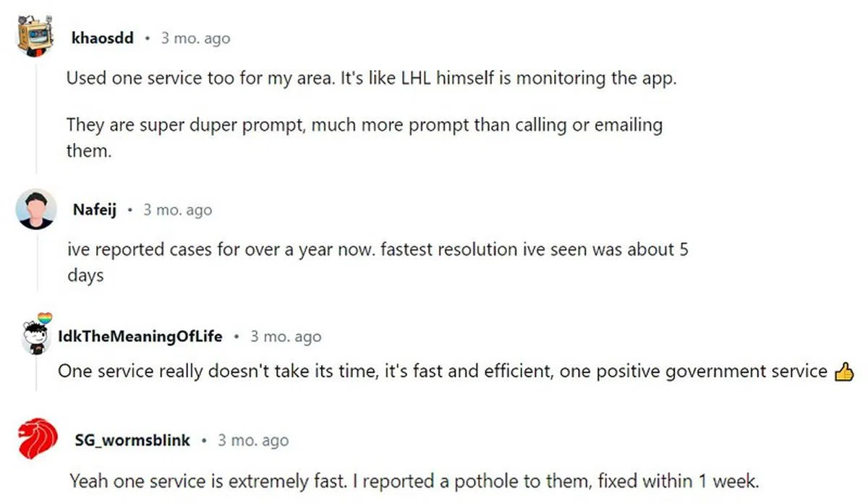Screen dimensions: 868x503
Task: Click the thumbs up emoji in comment
Action: click(x=844, y=372)
